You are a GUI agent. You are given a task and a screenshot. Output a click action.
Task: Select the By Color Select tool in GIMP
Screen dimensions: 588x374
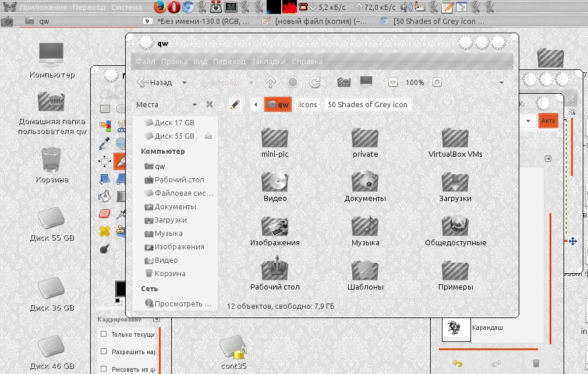(105, 126)
